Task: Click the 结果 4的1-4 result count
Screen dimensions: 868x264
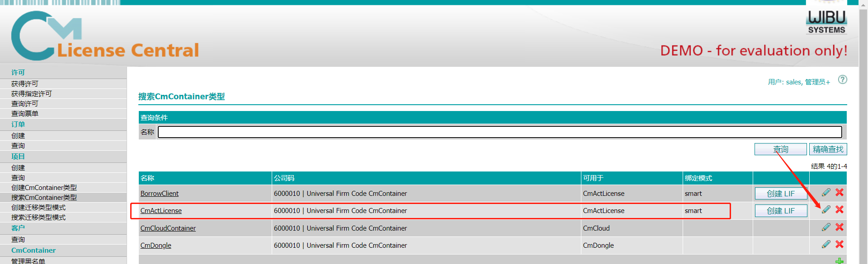Action: (x=829, y=167)
